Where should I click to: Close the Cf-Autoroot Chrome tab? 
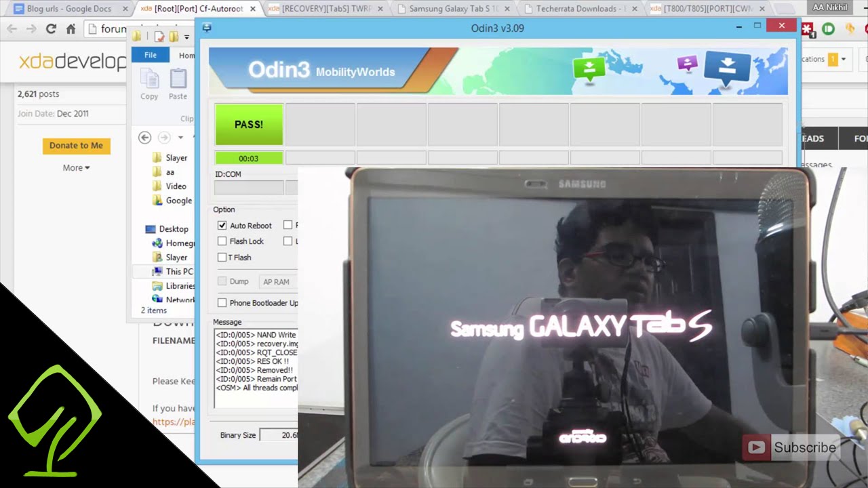click(253, 9)
